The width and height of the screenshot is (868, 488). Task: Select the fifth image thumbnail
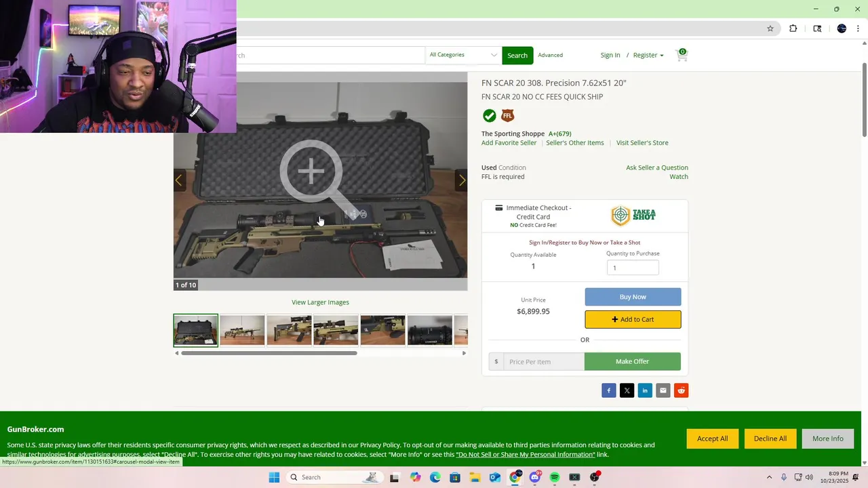click(382, 331)
